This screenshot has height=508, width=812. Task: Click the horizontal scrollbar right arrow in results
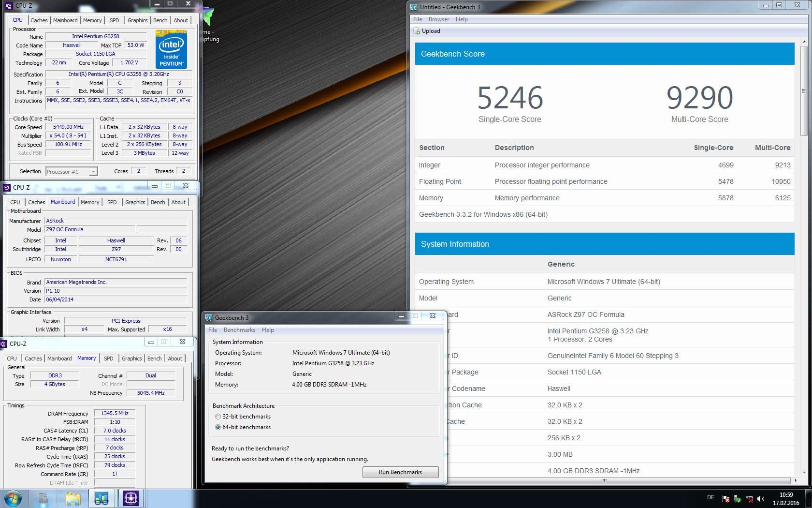pos(796,480)
